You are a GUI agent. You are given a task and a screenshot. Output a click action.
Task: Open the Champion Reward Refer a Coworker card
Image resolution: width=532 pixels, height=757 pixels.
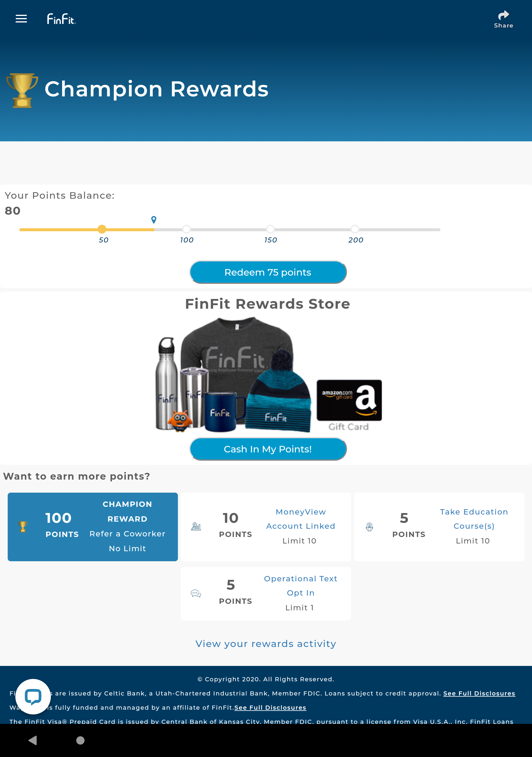click(x=93, y=527)
